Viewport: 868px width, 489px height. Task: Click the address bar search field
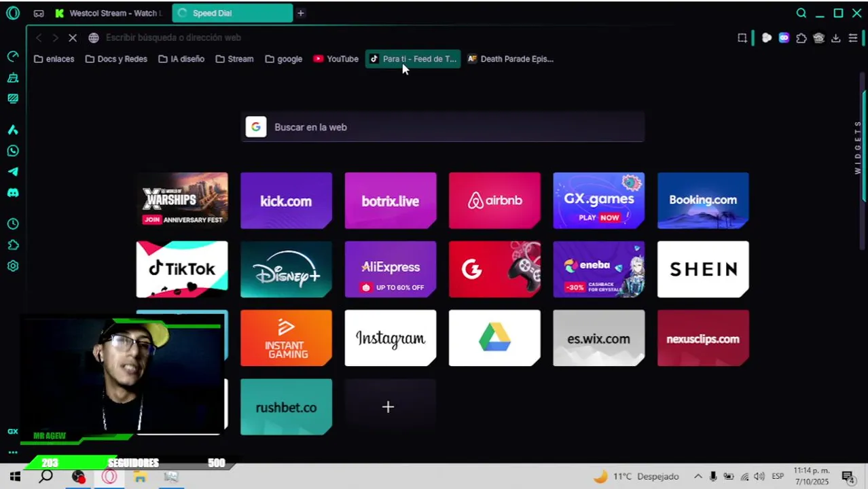point(408,37)
